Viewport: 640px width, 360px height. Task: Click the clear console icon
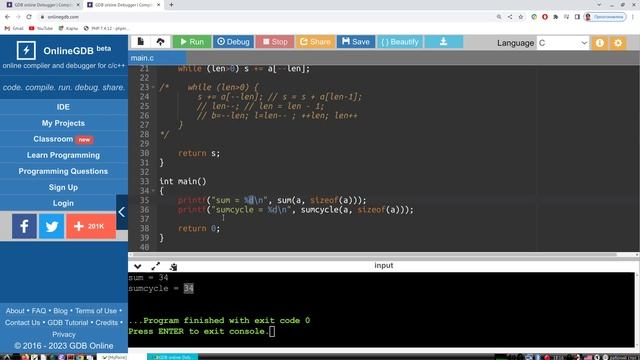click(x=173, y=267)
